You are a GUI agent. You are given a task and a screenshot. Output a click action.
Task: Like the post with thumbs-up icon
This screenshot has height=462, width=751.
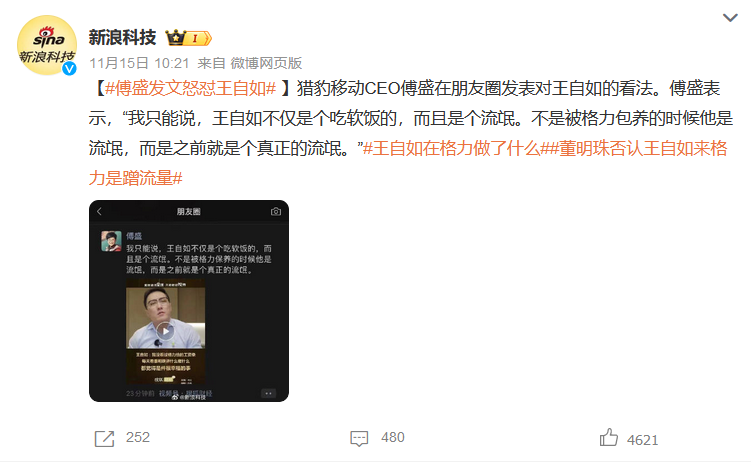pyautogui.click(x=608, y=437)
